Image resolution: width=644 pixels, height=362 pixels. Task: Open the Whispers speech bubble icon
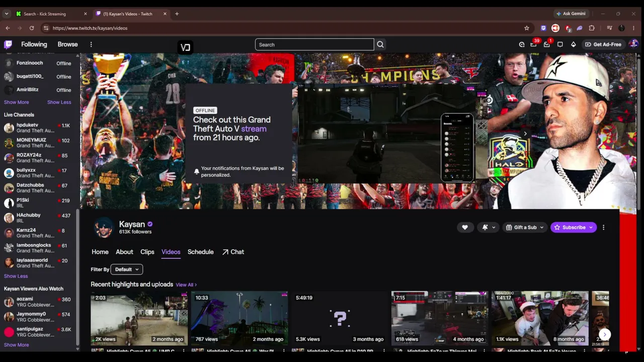click(x=560, y=44)
